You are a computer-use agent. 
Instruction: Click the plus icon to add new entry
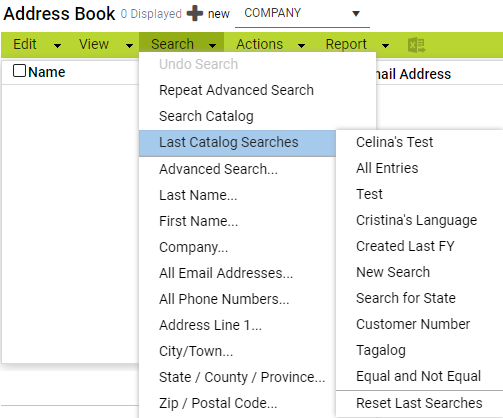point(195,14)
